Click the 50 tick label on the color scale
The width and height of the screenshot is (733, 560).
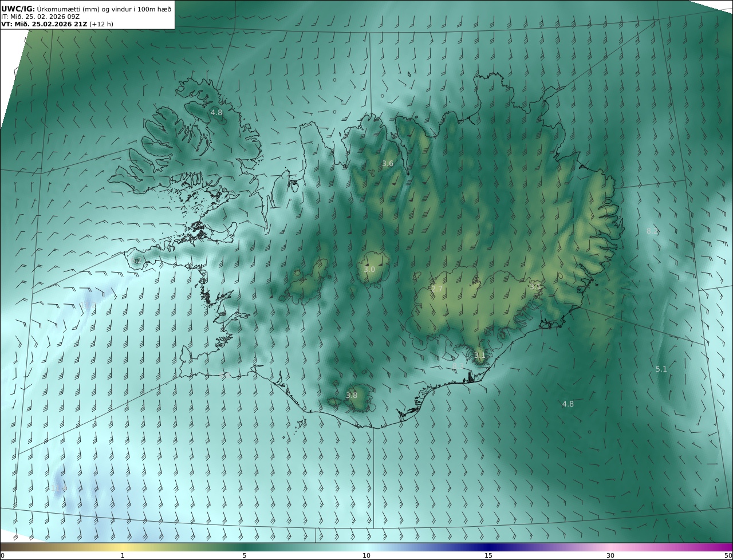728,555
